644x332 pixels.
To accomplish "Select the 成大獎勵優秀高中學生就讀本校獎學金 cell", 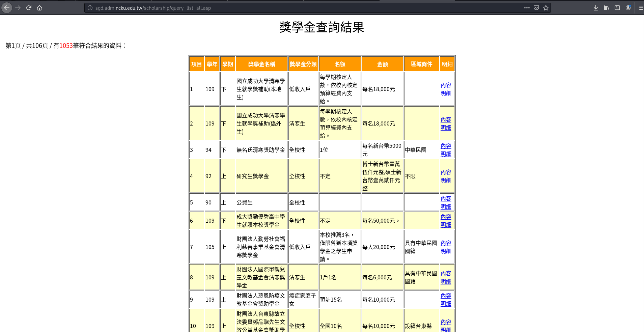I will coord(262,221).
